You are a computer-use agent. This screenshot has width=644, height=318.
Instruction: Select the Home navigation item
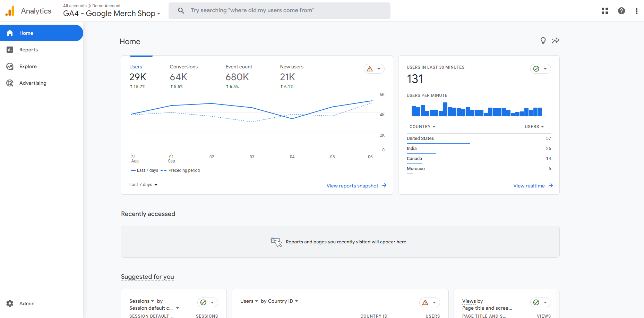(26, 33)
